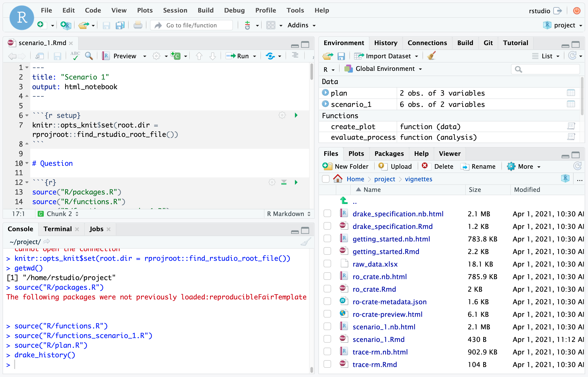The width and height of the screenshot is (588, 377).
Task: Run all chunks above in chunk at line 12
Action: (x=284, y=182)
